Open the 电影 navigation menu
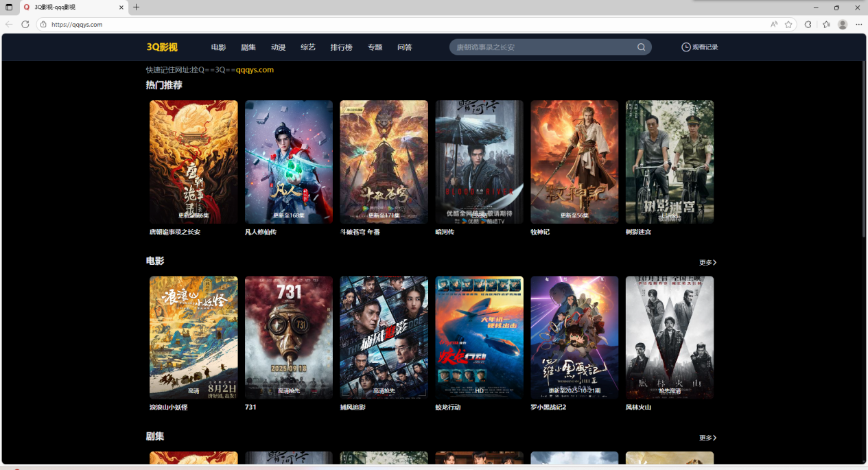This screenshot has width=868, height=470. [218, 47]
